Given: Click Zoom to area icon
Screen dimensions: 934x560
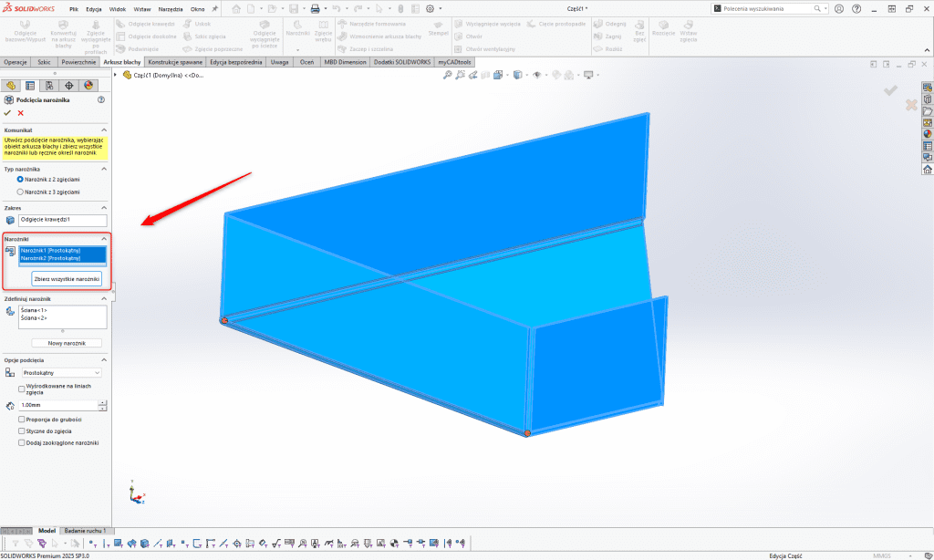Looking at the screenshot, I should point(460,75).
